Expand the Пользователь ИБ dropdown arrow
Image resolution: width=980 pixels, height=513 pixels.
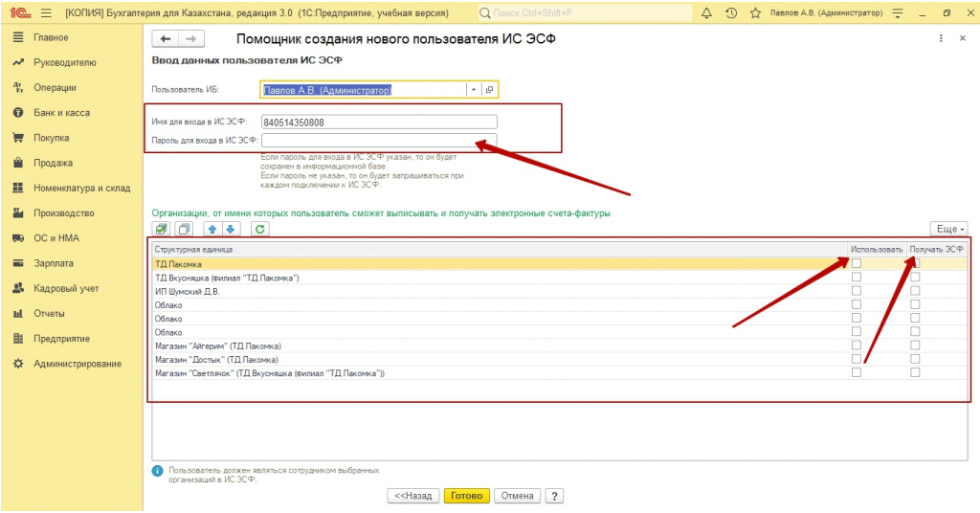(x=473, y=89)
